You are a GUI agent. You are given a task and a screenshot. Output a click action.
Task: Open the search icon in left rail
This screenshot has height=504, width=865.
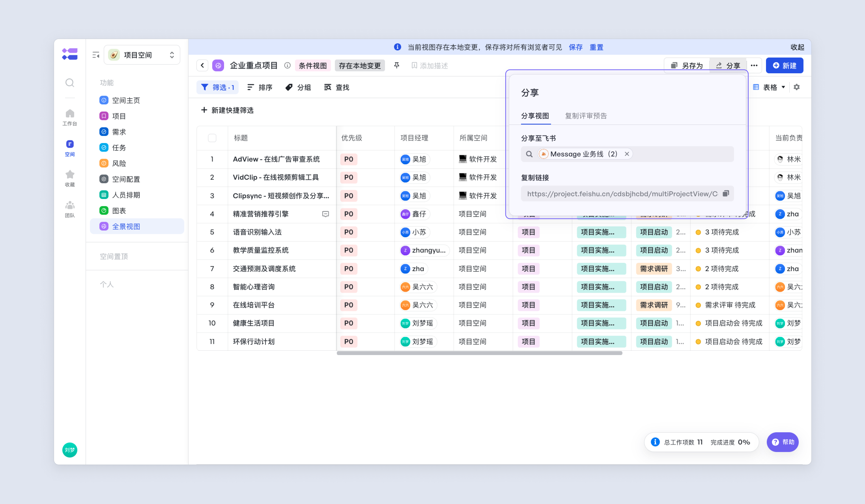[x=70, y=83]
